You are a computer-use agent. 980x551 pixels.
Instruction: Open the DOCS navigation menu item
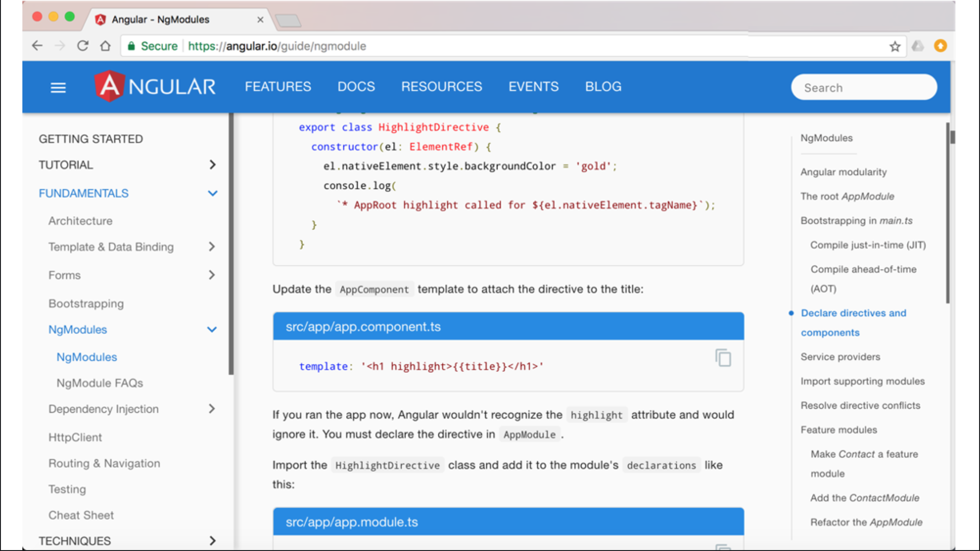point(356,87)
